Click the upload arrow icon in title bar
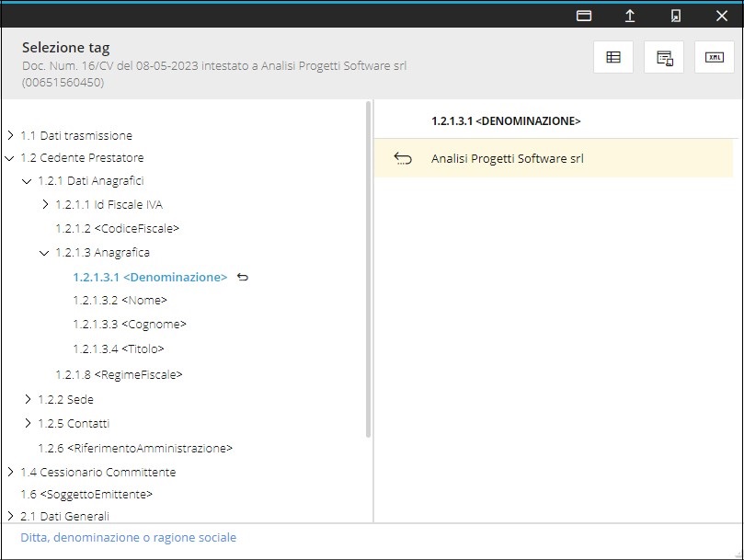The width and height of the screenshot is (744, 560). tap(630, 16)
